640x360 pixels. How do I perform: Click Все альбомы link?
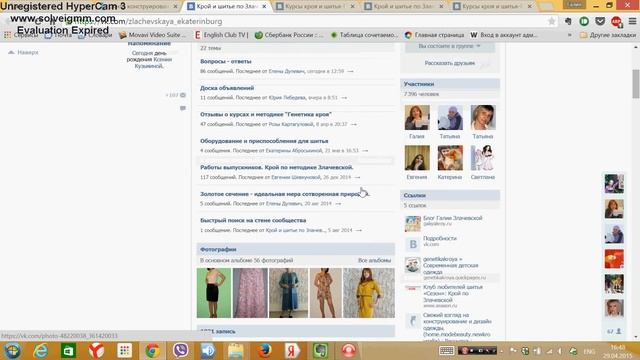click(374, 260)
